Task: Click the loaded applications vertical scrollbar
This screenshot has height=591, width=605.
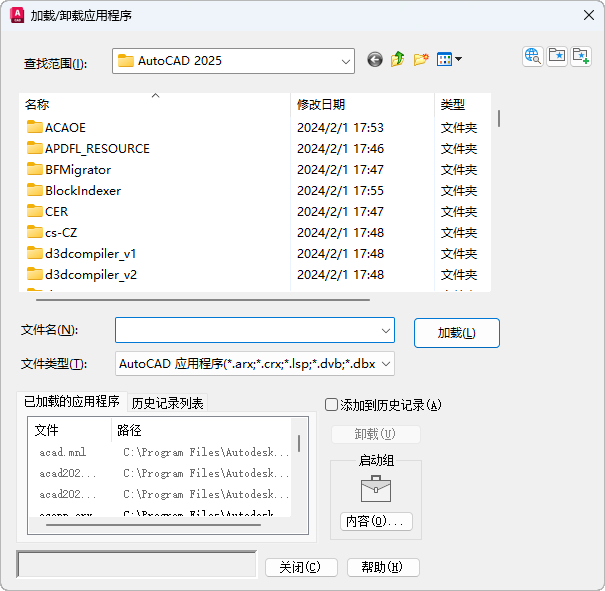Action: click(x=299, y=444)
